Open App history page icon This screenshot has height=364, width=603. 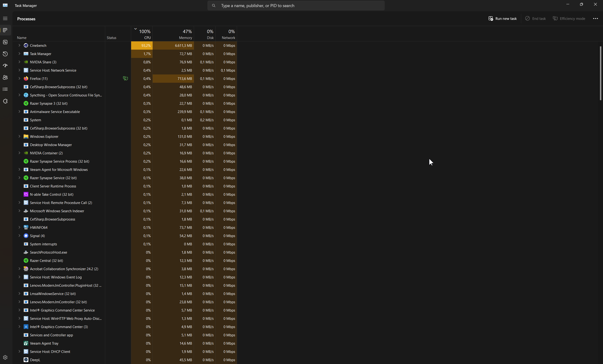(5, 54)
